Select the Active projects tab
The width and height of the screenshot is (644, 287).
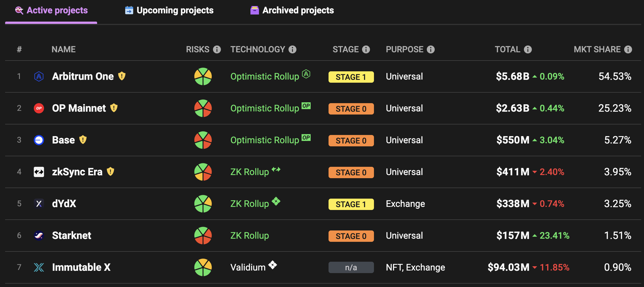pyautogui.click(x=51, y=11)
